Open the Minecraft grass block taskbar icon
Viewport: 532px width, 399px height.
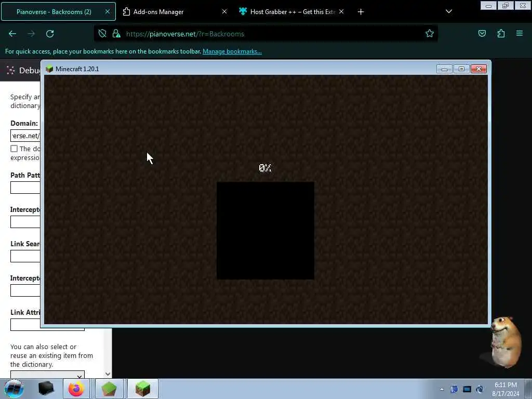[143, 389]
